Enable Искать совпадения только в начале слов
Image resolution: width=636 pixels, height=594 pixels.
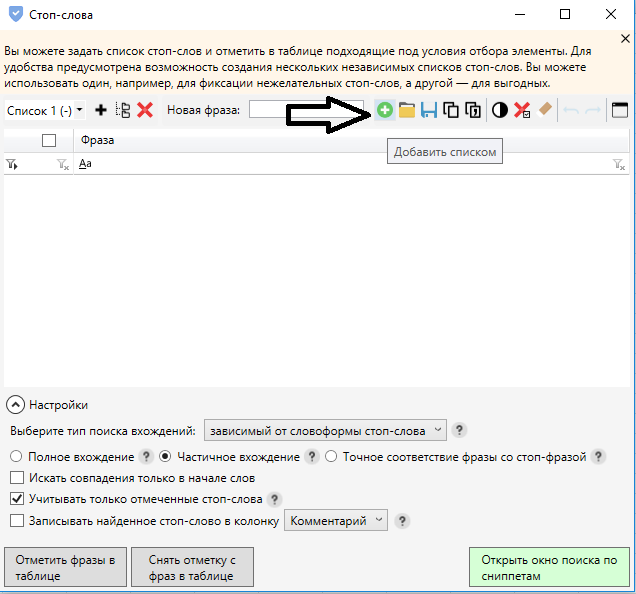(x=17, y=478)
